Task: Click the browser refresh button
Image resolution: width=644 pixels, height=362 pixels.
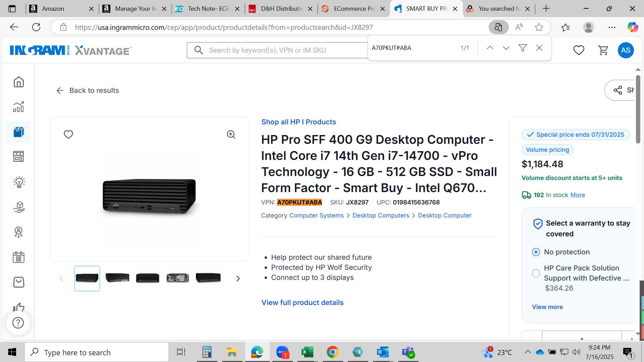Action: click(36, 27)
